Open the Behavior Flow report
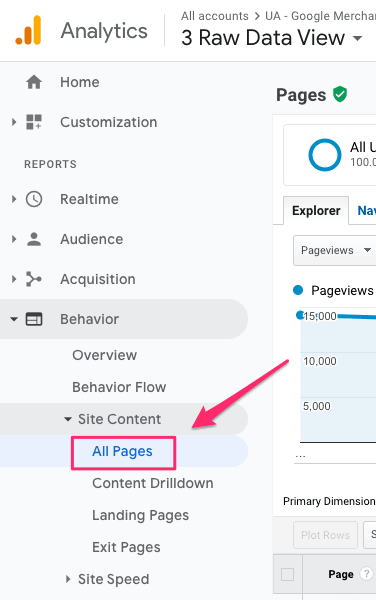This screenshot has height=600, width=376. (119, 387)
